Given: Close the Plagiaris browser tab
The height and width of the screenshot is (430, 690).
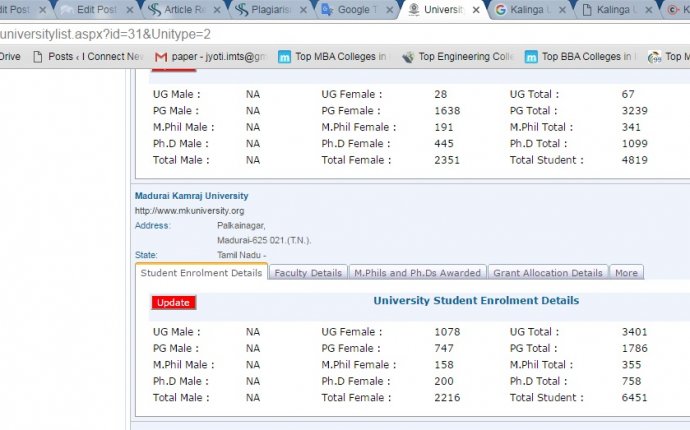Looking at the screenshot, I should coord(303,10).
